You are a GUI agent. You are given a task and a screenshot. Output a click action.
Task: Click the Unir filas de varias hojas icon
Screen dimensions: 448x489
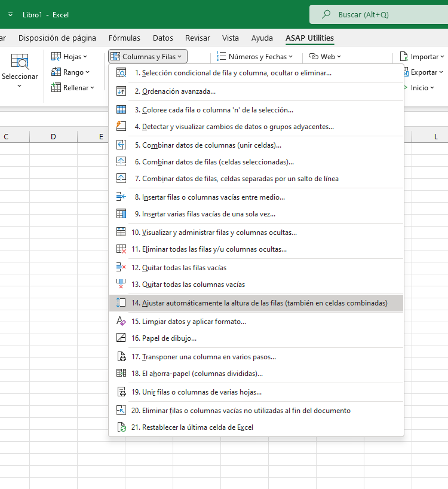tap(121, 392)
